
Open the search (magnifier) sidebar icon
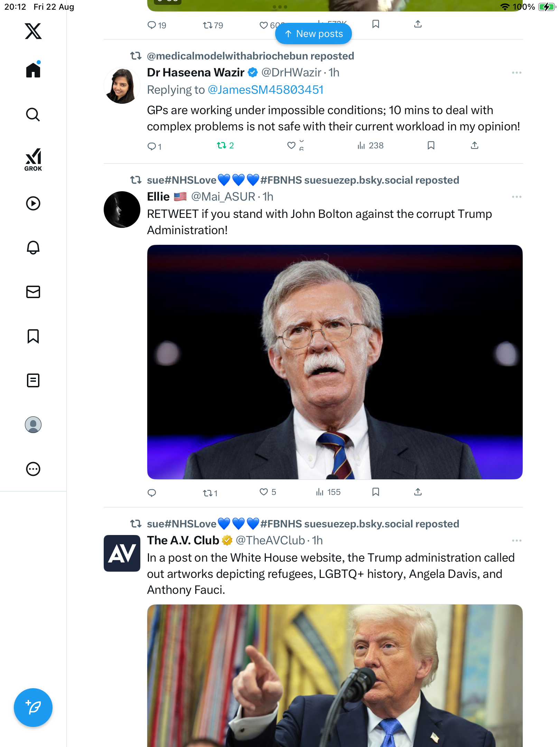33,114
